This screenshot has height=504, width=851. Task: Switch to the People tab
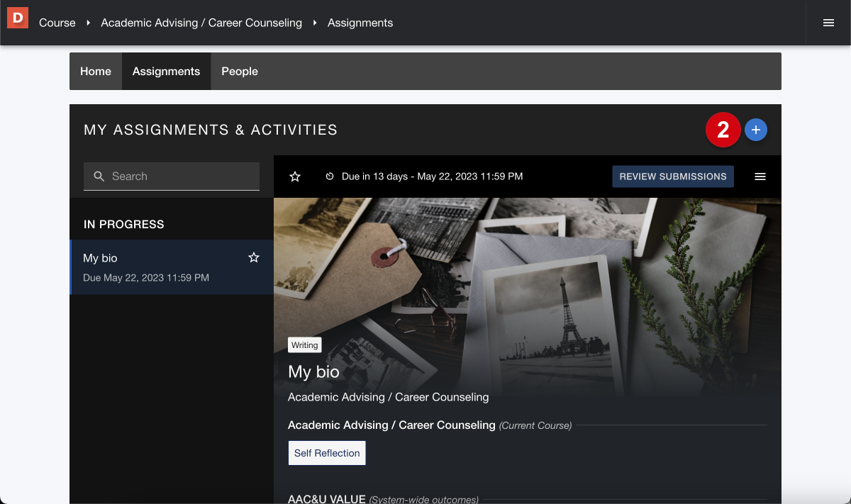tap(239, 71)
